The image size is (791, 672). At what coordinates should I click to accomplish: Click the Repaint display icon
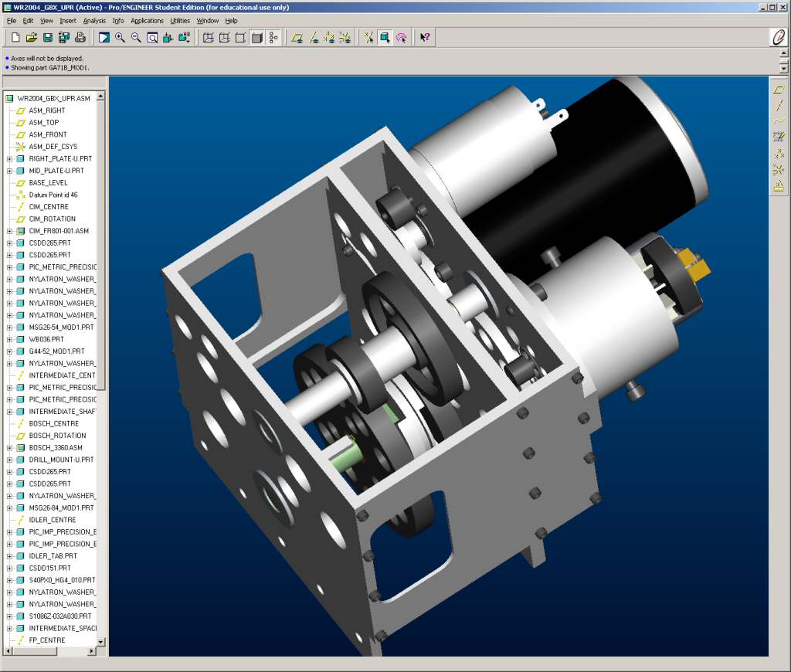104,36
